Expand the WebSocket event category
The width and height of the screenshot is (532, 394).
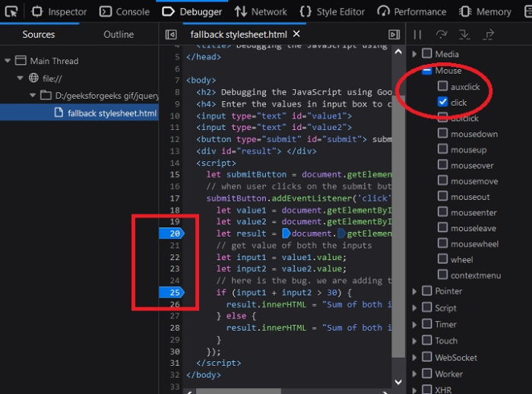coord(414,357)
